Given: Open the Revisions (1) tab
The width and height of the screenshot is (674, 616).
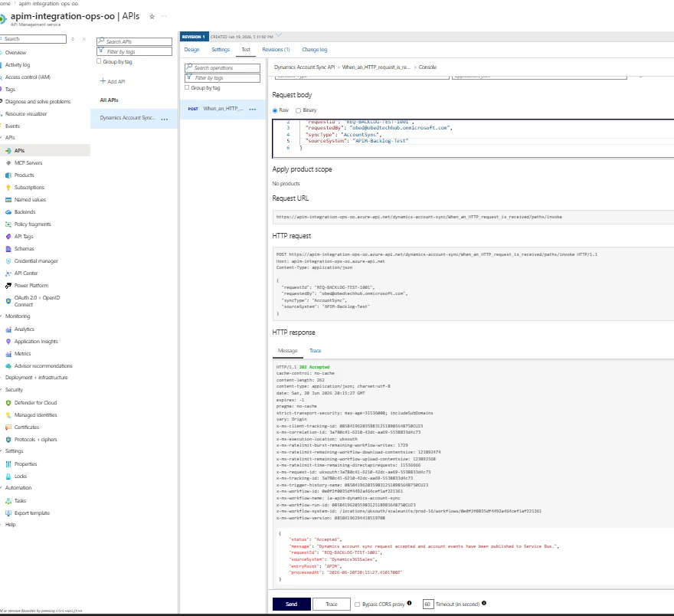Looking at the screenshot, I should tap(276, 50).
